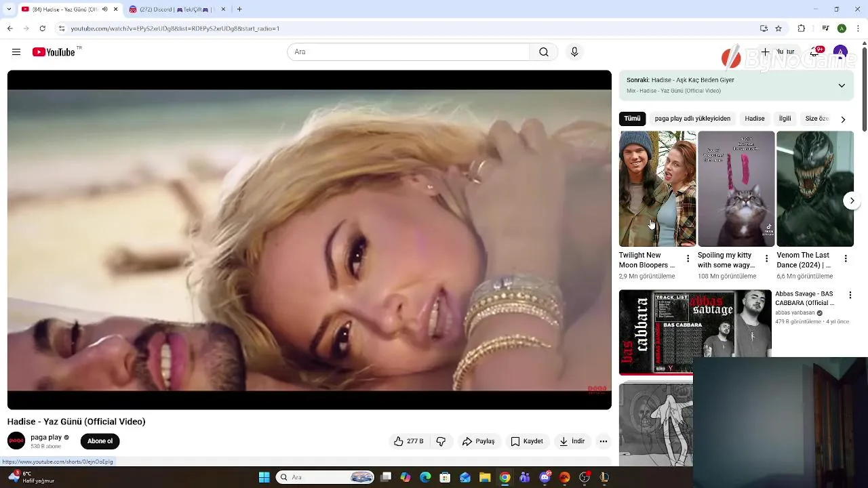Bookmark this page with the star
The height and width of the screenshot is (488, 868).
pos(778,28)
